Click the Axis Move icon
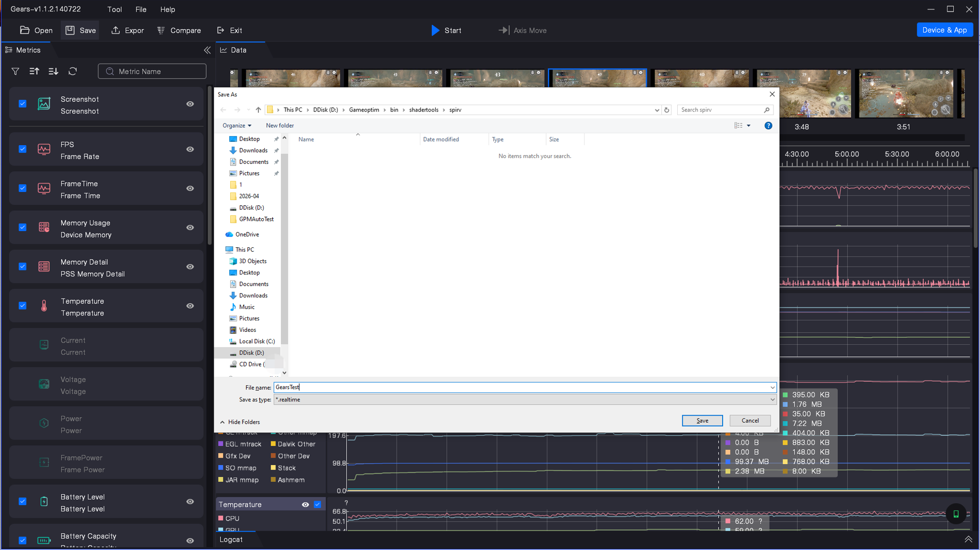980x550 pixels. click(x=503, y=30)
